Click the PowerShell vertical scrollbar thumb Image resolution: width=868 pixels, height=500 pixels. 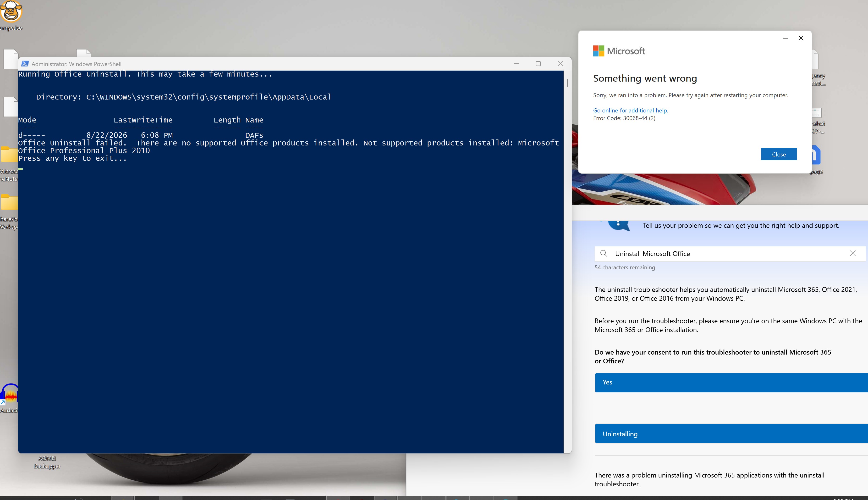tap(568, 83)
